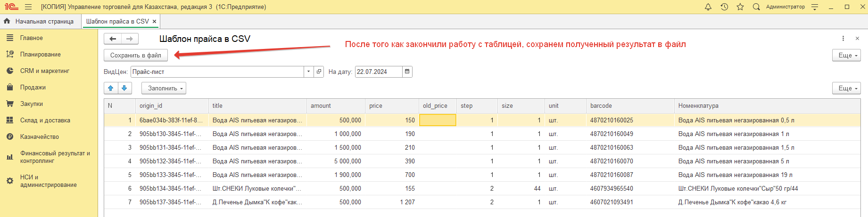Open the Заполнить dropdown menu
The height and width of the screenshot is (217, 868).
[x=164, y=88]
